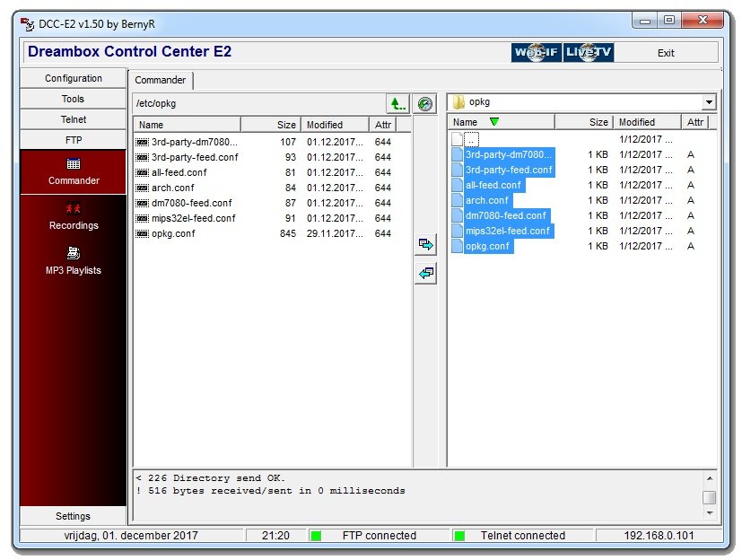Screen dimensions: 742x560
Task: Sort local files by Size column
Action: (x=584, y=122)
